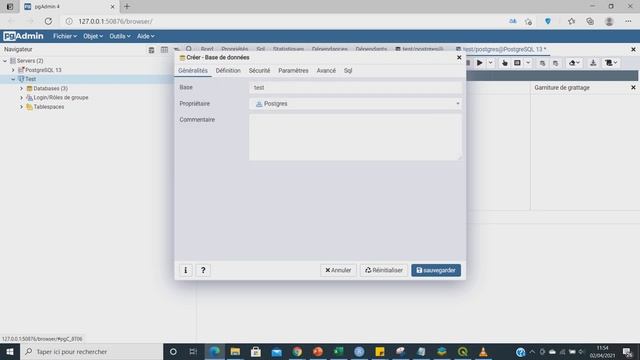This screenshot has height=360, width=640.
Task: Click the Explain Analyze icon
Action: tap(517, 63)
